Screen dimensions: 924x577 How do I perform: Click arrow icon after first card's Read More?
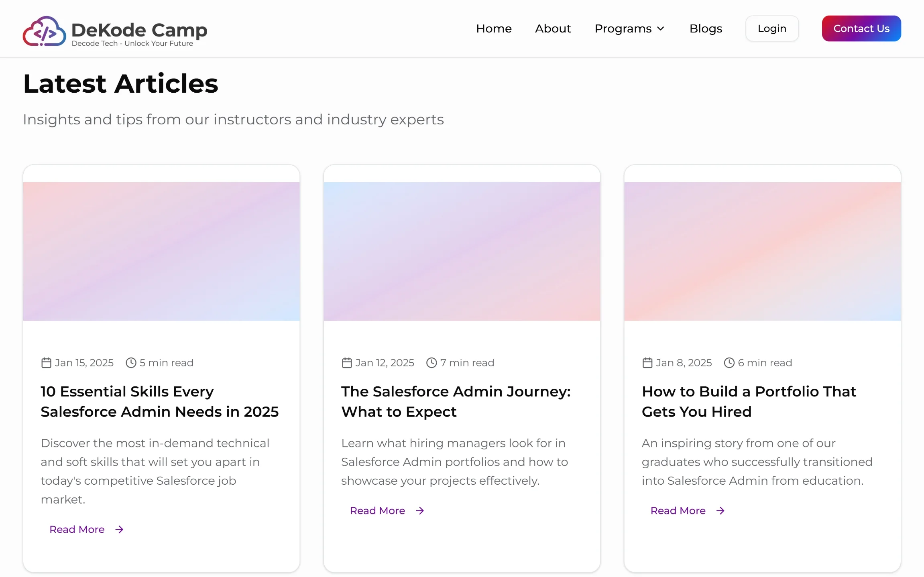(x=119, y=530)
